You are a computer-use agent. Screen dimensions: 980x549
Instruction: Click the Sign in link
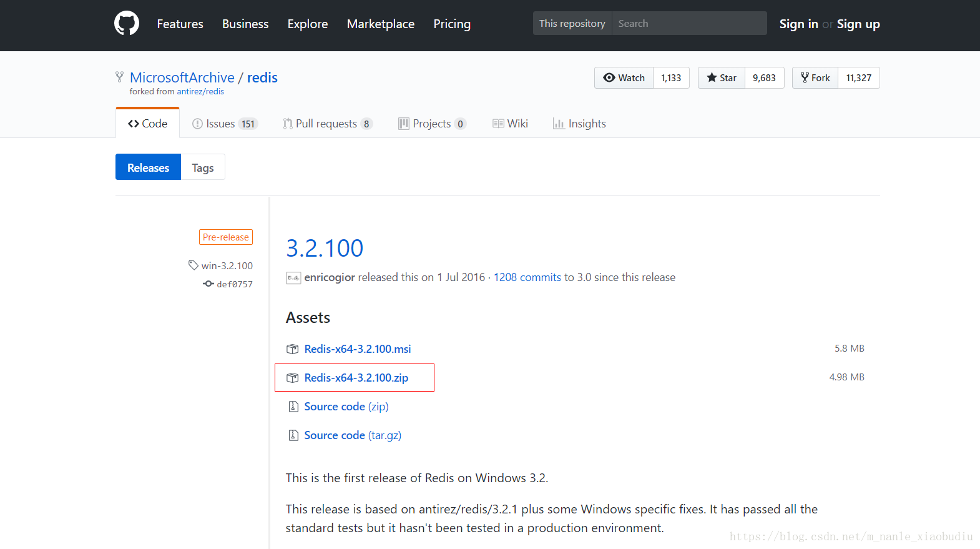798,24
